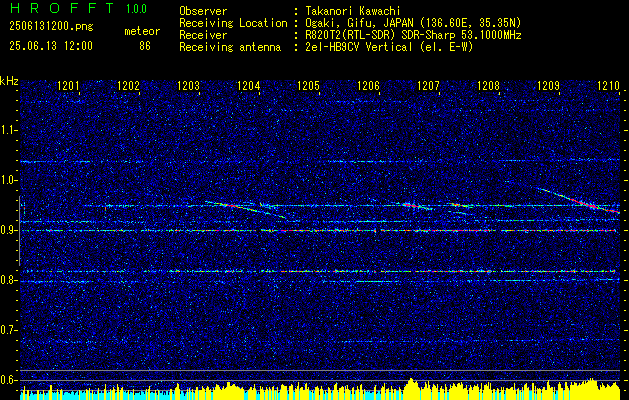629x400 pixels.
Task: Click the 1.0 kHz axis label
Action: coord(8,180)
